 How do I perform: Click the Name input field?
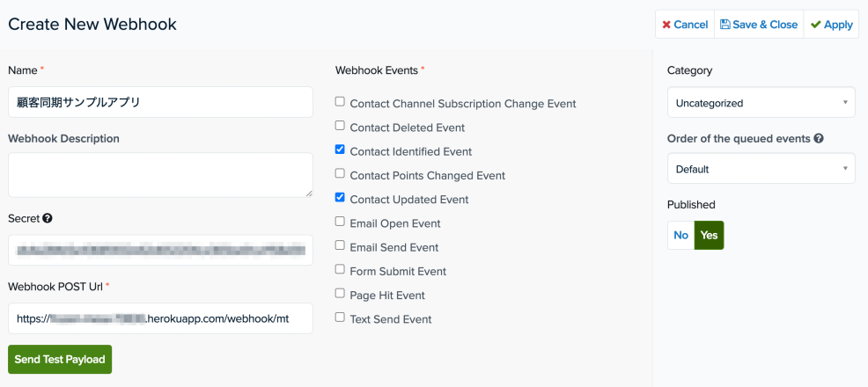(x=160, y=102)
